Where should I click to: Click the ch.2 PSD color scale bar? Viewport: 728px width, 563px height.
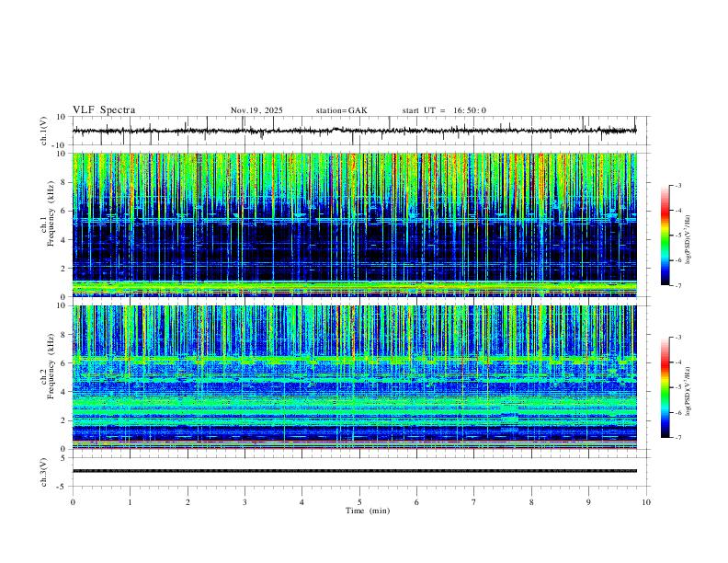point(665,387)
